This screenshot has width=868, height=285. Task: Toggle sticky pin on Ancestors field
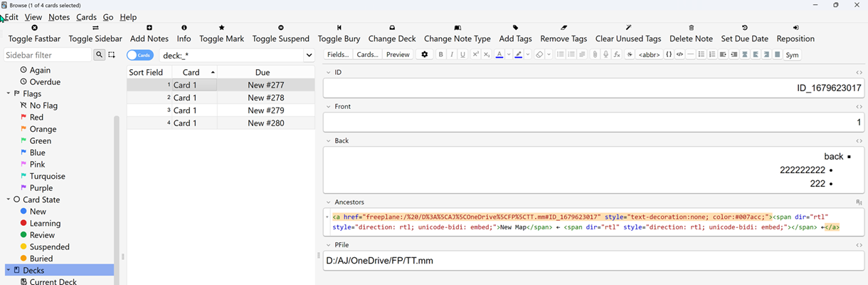(x=859, y=202)
